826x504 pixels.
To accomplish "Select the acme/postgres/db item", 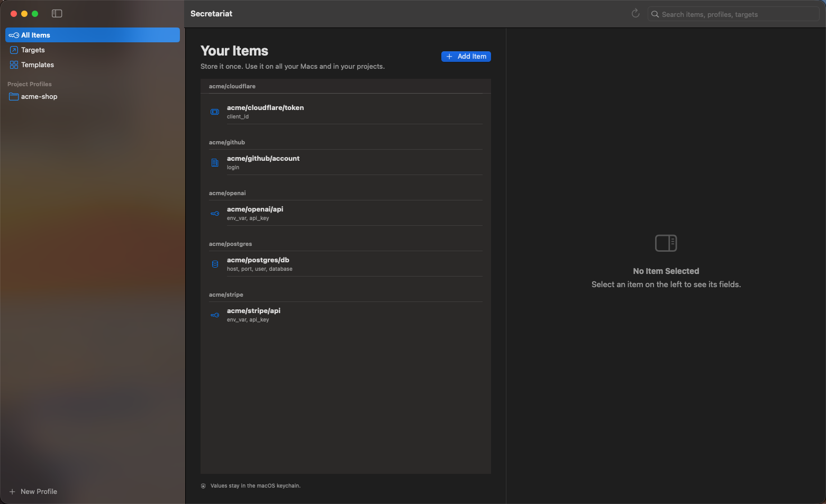I will coord(346,264).
